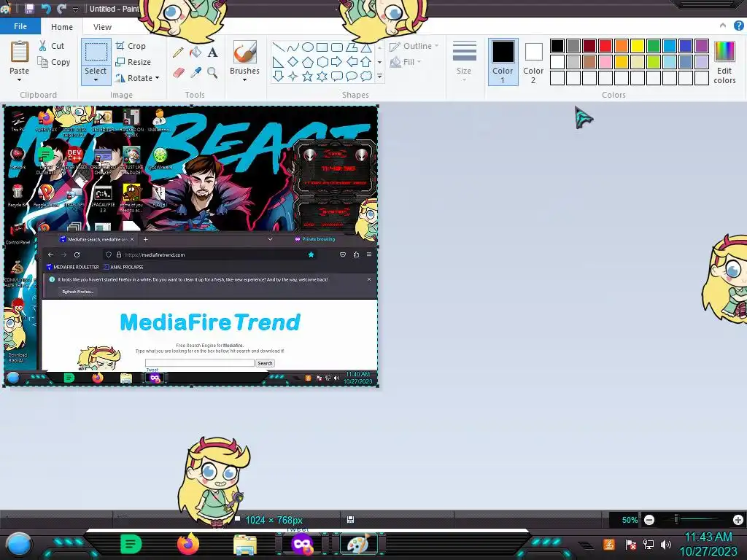Choose the Four-point star shape
Image resolution: width=747 pixels, height=560 pixels.
[293, 76]
